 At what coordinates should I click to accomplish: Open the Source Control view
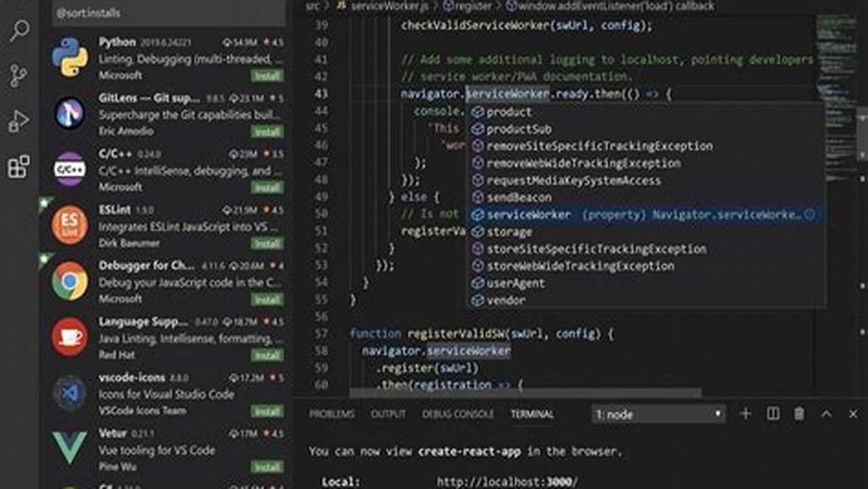click(16, 77)
